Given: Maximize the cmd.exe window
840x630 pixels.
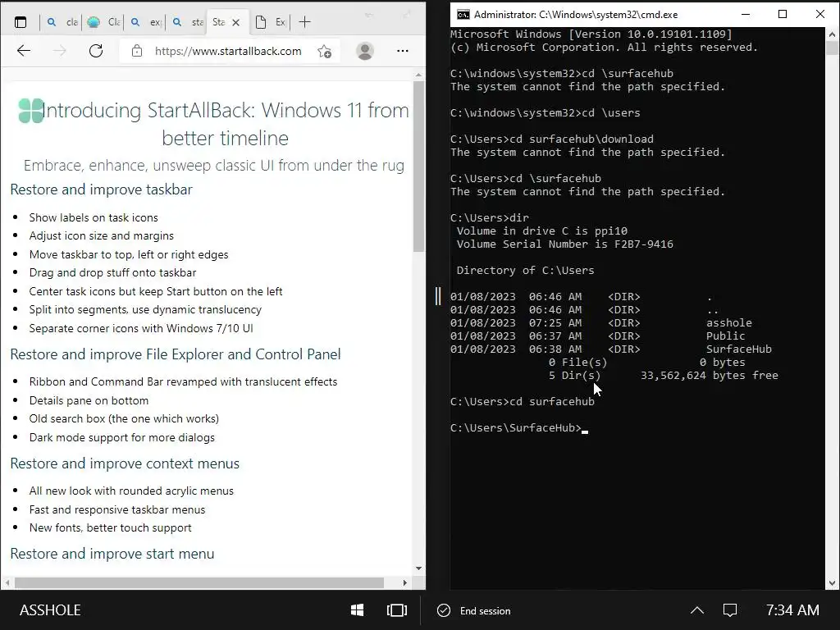Looking at the screenshot, I should pos(782,15).
